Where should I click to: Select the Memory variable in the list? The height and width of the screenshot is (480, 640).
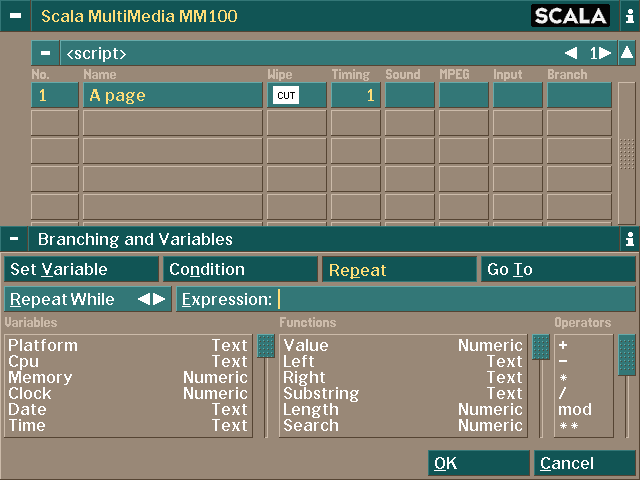coord(128,378)
